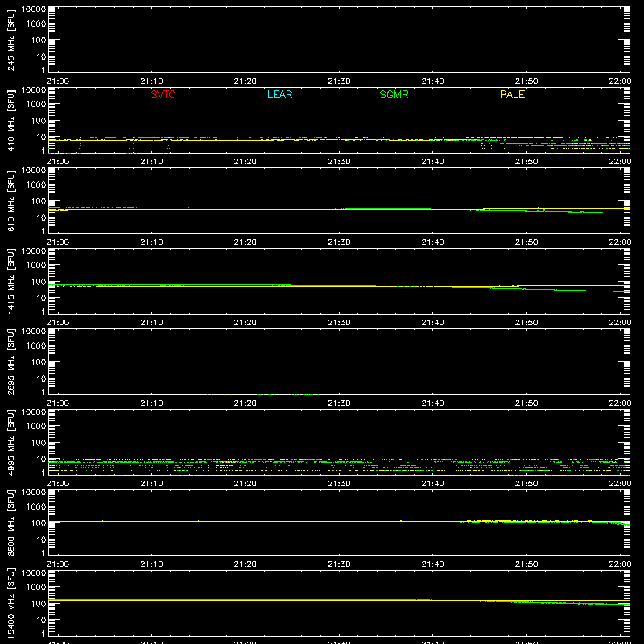Select the 8800 MHz [SFU] axis title
The image size is (644, 644).
(11, 522)
